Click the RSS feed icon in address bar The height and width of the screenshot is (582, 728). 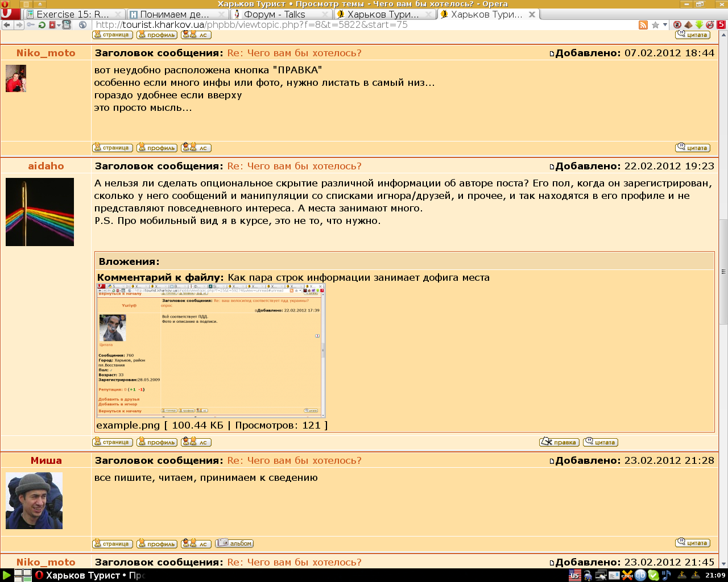point(643,25)
